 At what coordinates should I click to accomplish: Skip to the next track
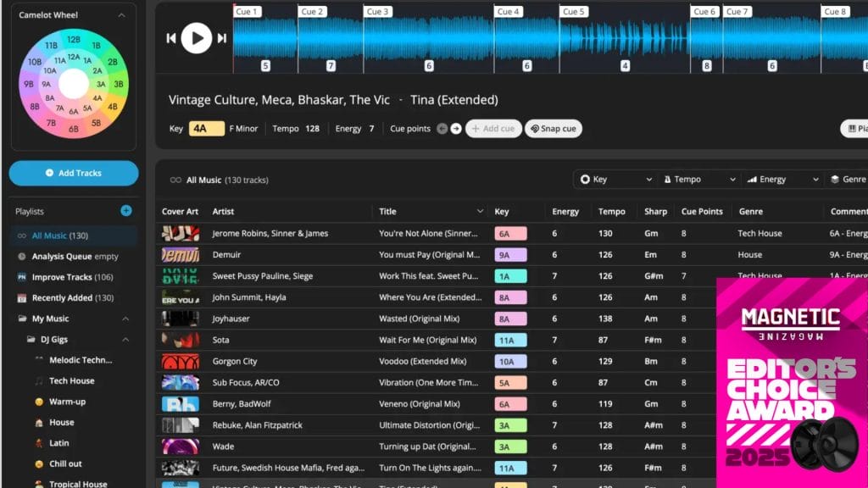(222, 38)
